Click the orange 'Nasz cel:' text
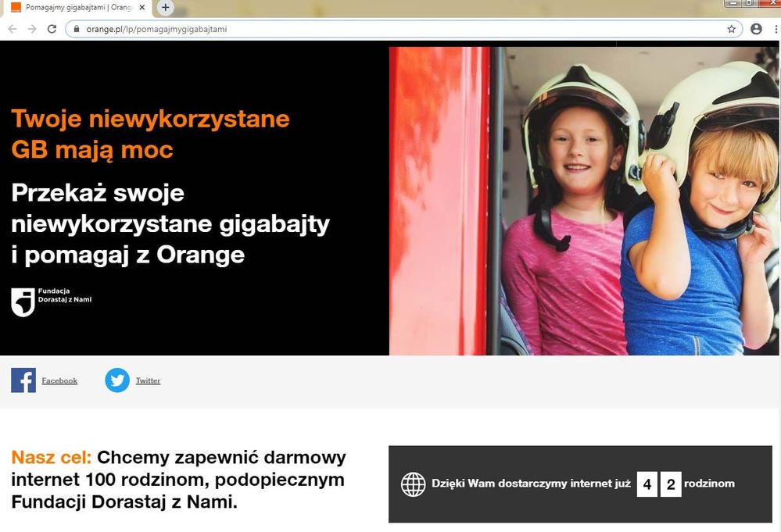The height and width of the screenshot is (532, 781). pos(52,457)
